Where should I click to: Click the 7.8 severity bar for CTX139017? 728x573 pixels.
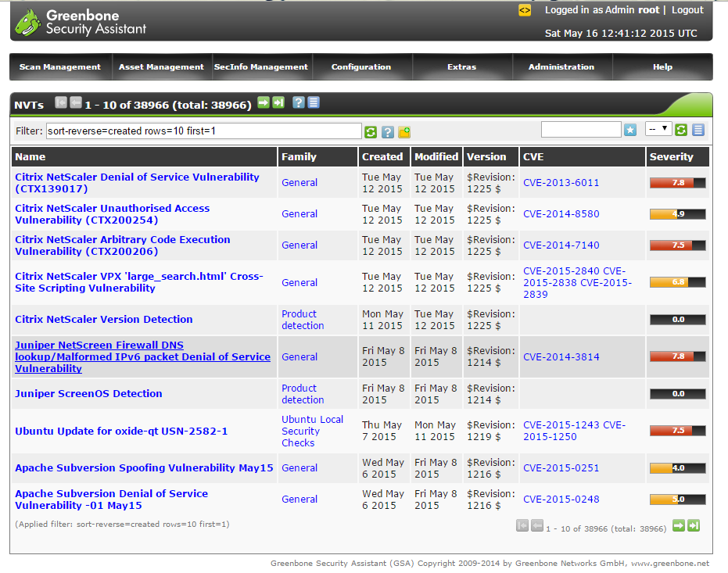tap(677, 182)
